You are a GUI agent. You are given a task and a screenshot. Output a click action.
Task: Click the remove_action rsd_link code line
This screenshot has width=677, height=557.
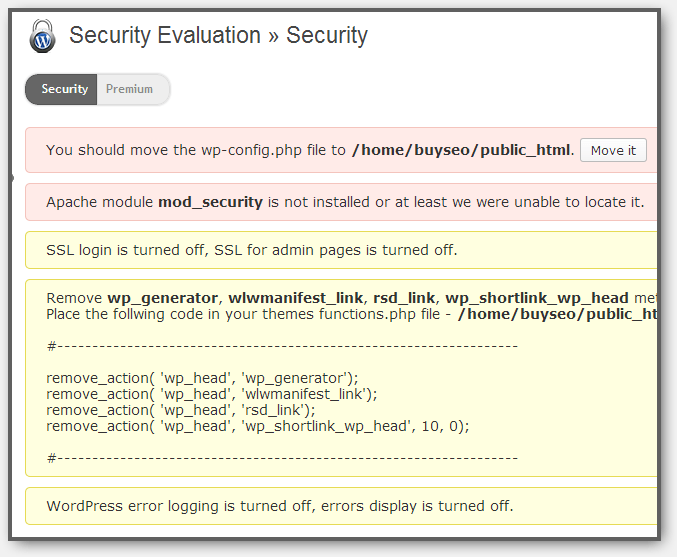[180, 410]
